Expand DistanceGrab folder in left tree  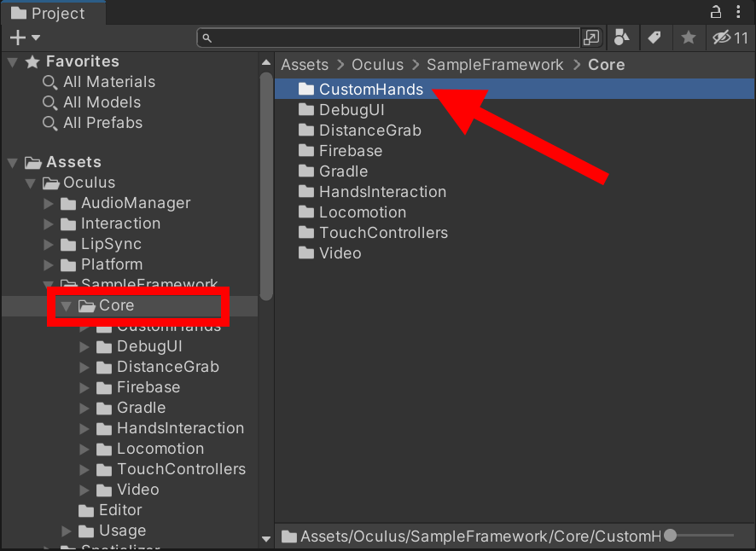pyautogui.click(x=84, y=368)
